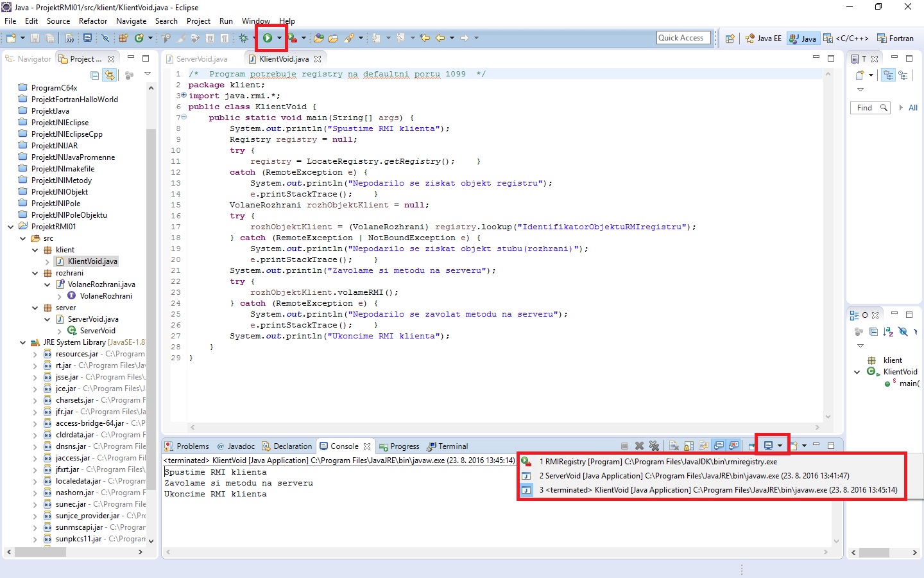Click the Open Perspective icon
Image resolution: width=924 pixels, height=578 pixels.
coord(730,39)
